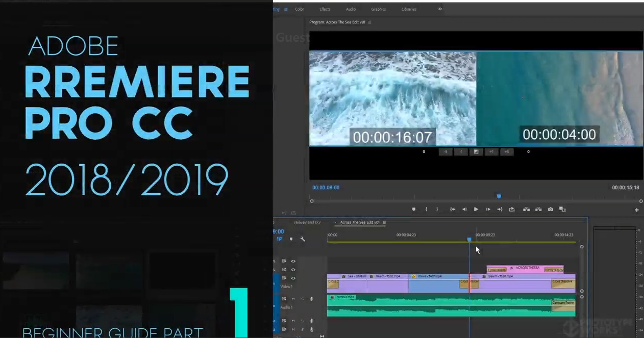Expand the workspace overflow chevrons
644x338 pixels.
click(440, 9)
